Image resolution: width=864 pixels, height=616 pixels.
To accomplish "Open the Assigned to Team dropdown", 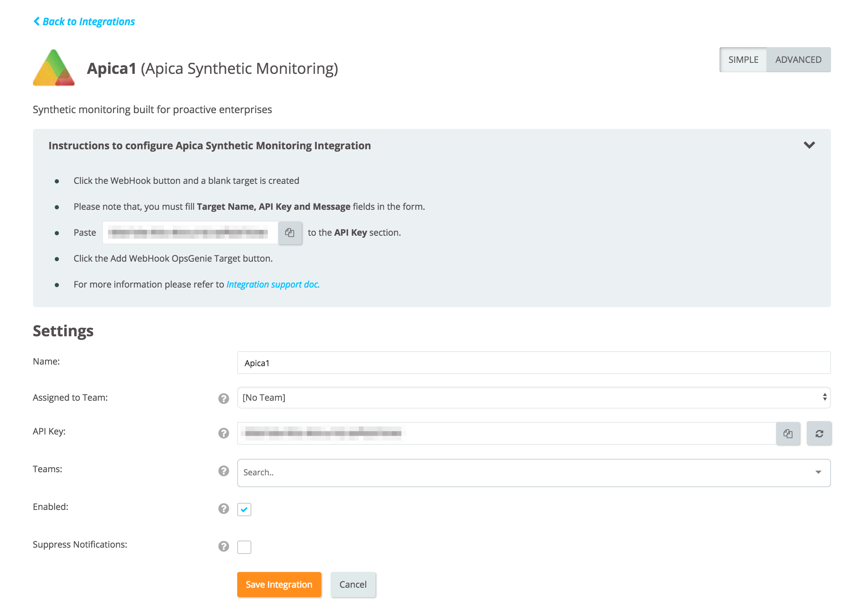I will pyautogui.click(x=533, y=398).
